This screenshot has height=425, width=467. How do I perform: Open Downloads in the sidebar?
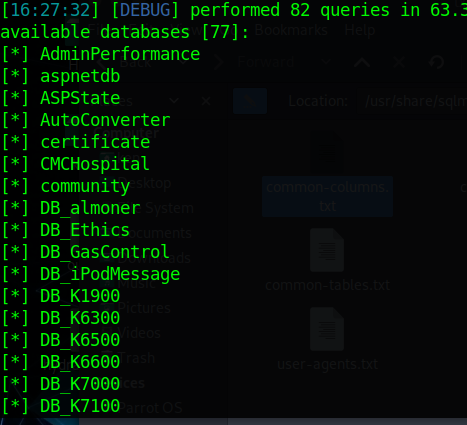[154, 258]
